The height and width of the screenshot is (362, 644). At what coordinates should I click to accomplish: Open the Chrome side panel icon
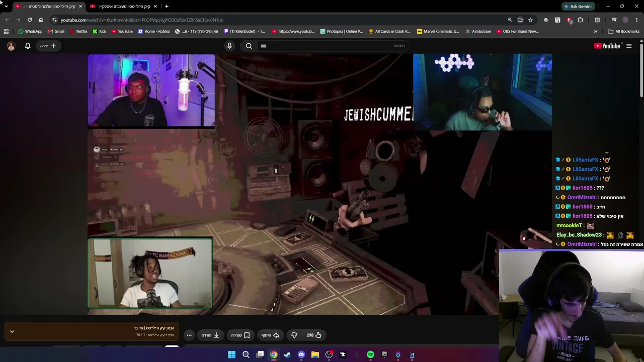point(597,20)
